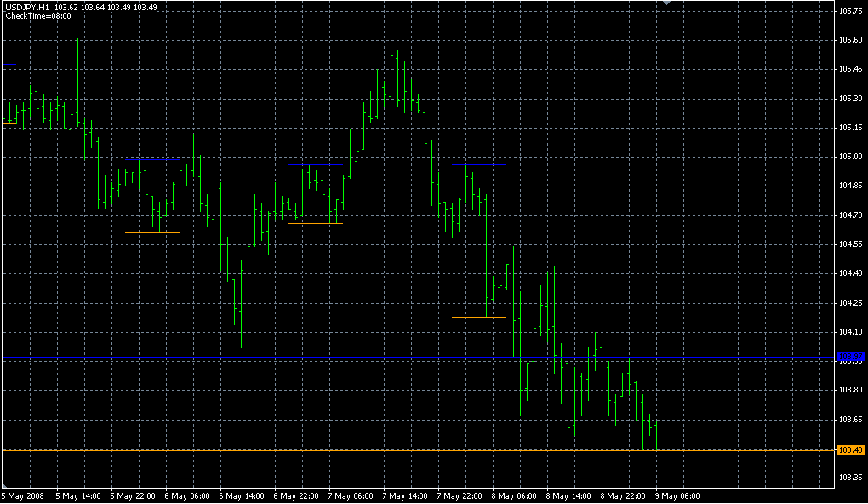Select the short orange low line above 6 May 22:00
This screenshot has width=868, height=504.
tap(316, 223)
